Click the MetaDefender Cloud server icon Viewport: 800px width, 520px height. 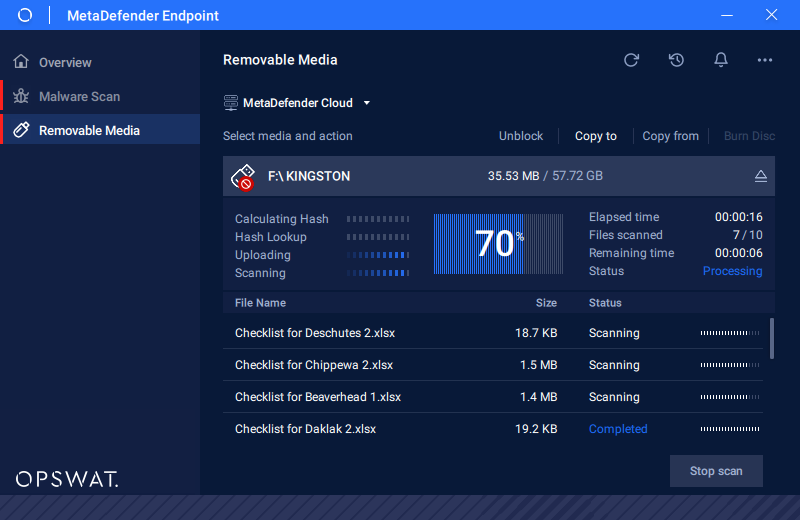[231, 103]
